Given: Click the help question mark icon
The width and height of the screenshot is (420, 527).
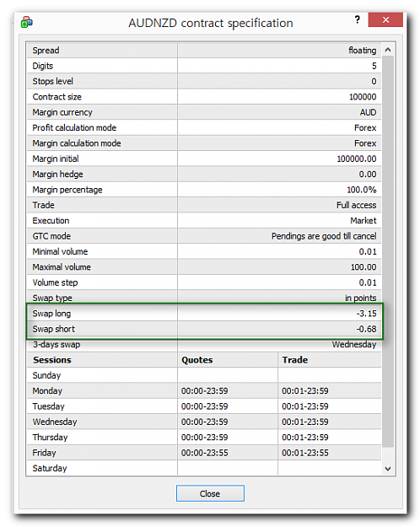Looking at the screenshot, I should point(357,20).
